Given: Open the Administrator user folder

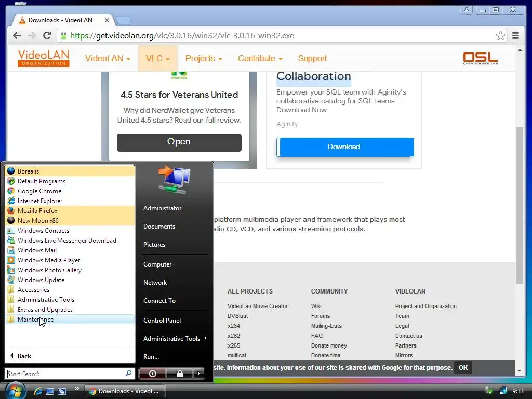Looking at the screenshot, I should [163, 208].
